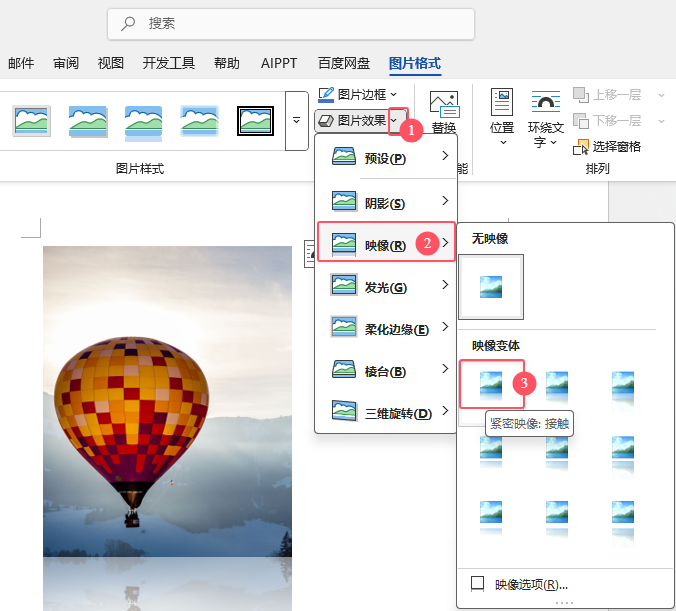This screenshot has height=611, width=676.
Task: Open the 发光(G) submenu
Action: click(x=386, y=285)
